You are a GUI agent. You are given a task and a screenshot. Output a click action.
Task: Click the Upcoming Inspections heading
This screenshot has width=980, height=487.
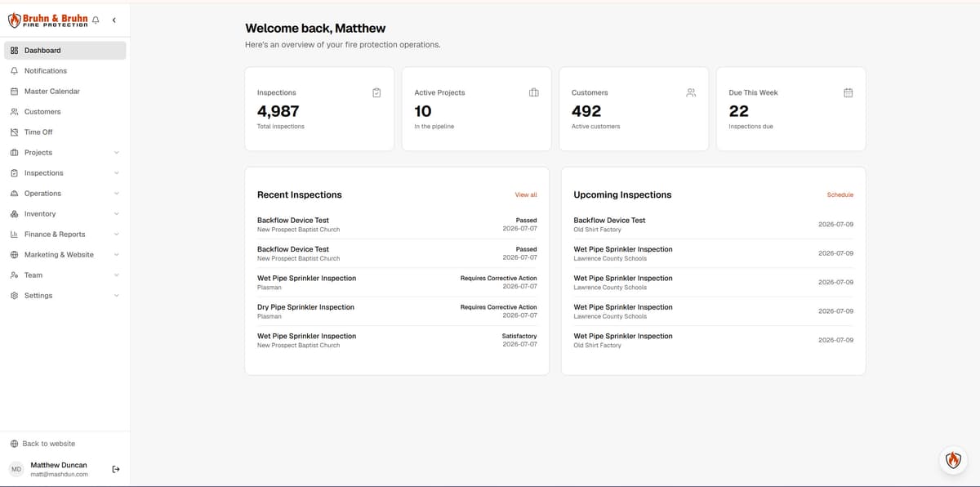[x=622, y=194]
